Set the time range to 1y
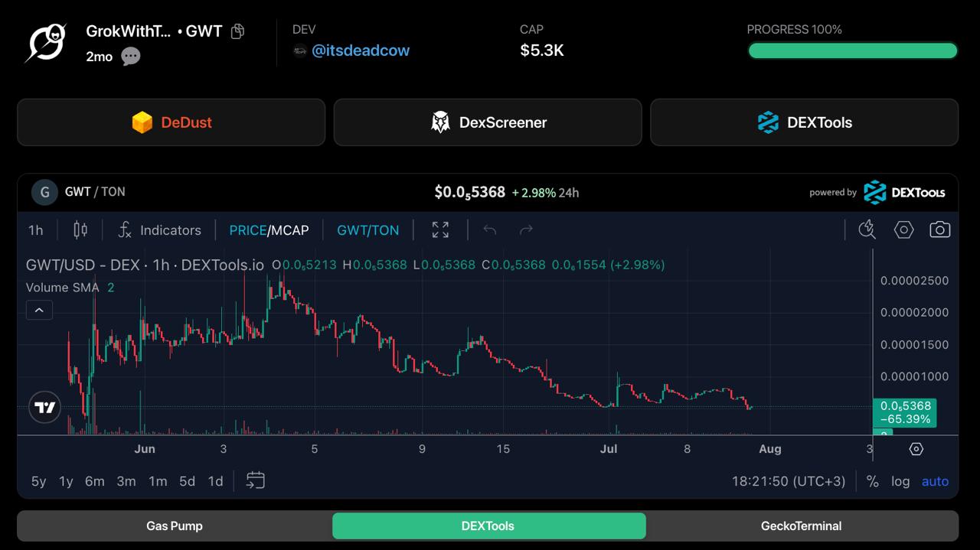980x550 pixels. pos(67,481)
